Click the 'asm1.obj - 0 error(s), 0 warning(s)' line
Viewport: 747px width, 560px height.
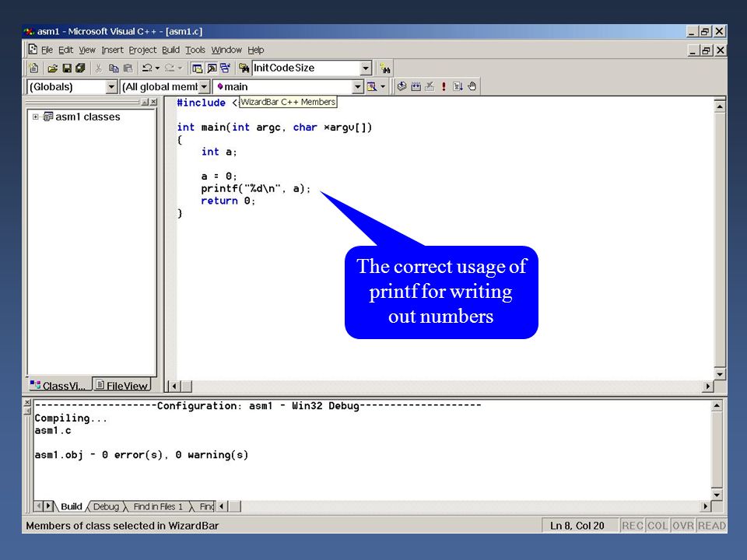click(142, 455)
